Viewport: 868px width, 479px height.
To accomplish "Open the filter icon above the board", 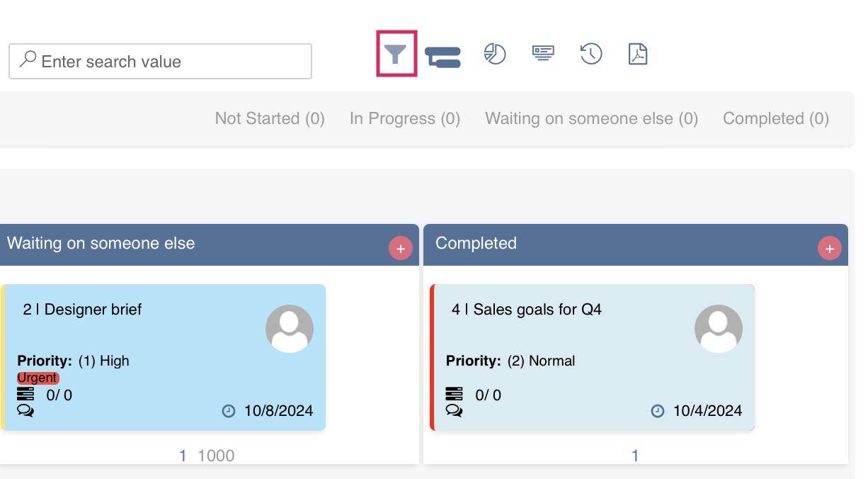I will [x=396, y=52].
